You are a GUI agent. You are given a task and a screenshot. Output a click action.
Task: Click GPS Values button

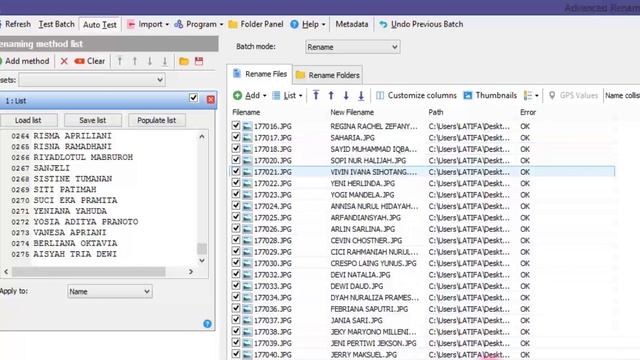[x=573, y=96]
